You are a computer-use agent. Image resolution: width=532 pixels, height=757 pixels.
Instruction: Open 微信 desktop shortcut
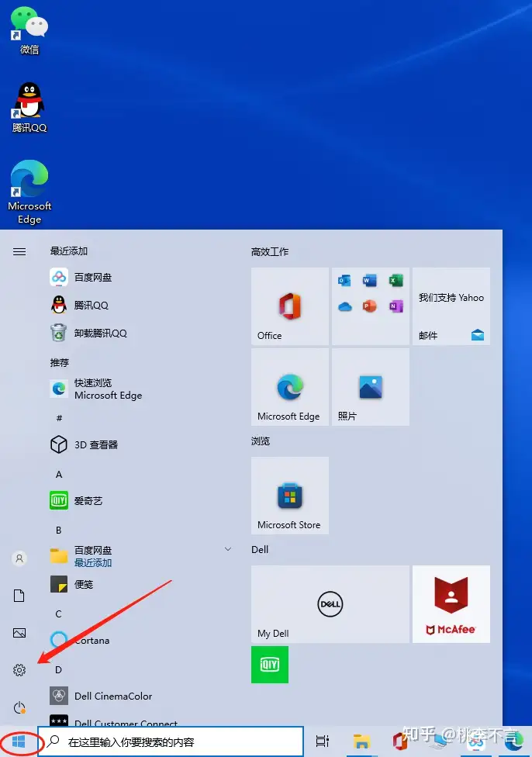pos(29,31)
